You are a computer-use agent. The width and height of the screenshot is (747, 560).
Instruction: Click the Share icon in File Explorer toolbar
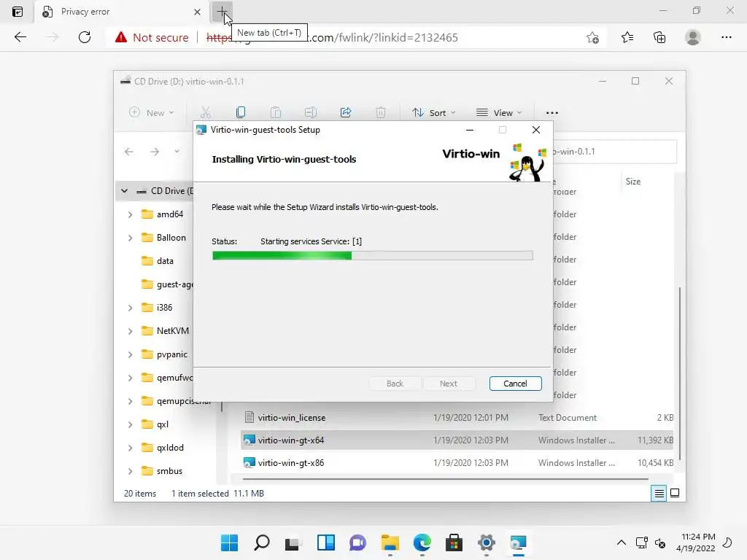[x=345, y=112]
